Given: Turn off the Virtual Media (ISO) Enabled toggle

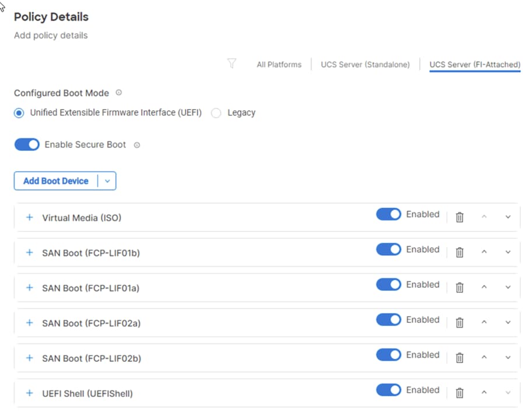Looking at the screenshot, I should 388,214.
